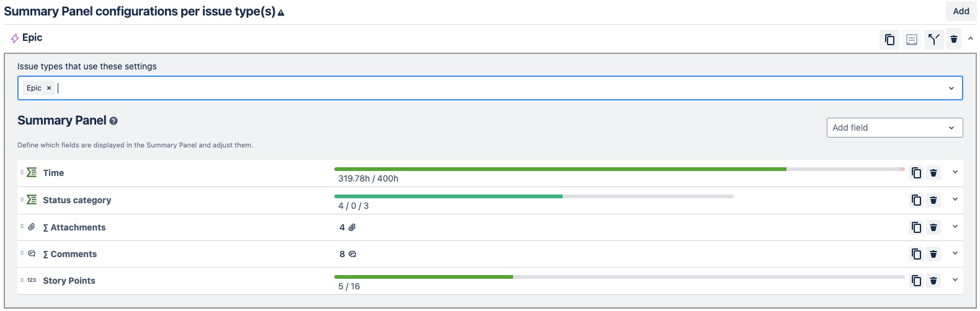
Task: Click the Summary Panel help icon
Action: [114, 121]
